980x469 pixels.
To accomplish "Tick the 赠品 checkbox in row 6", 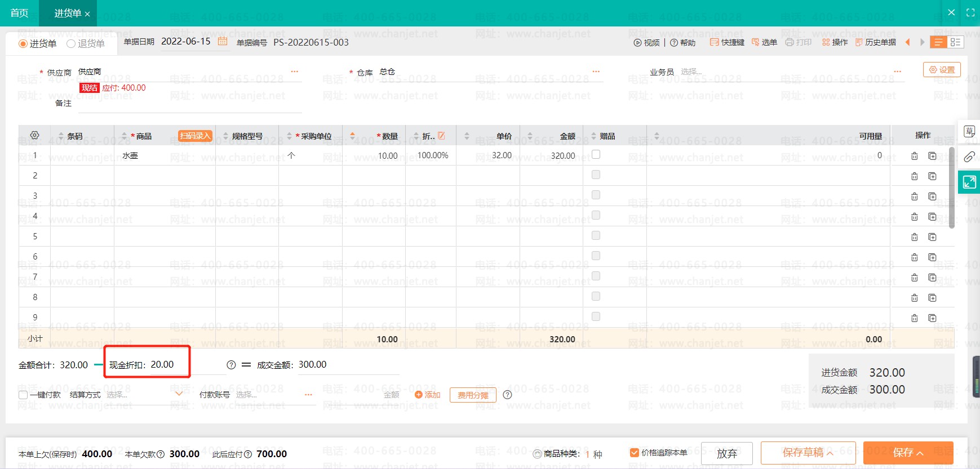I will pyautogui.click(x=596, y=256).
